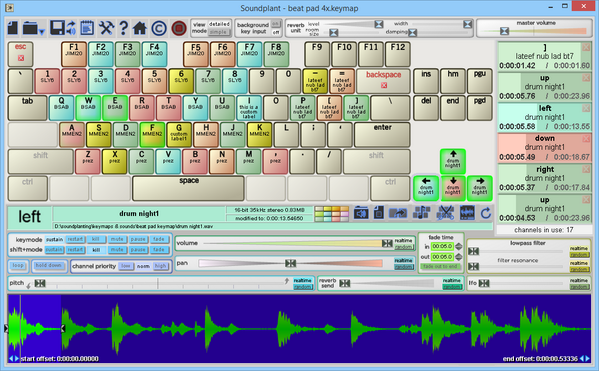Create a new keymap with the blank file icon
The height and width of the screenshot is (371, 599).
point(13,28)
